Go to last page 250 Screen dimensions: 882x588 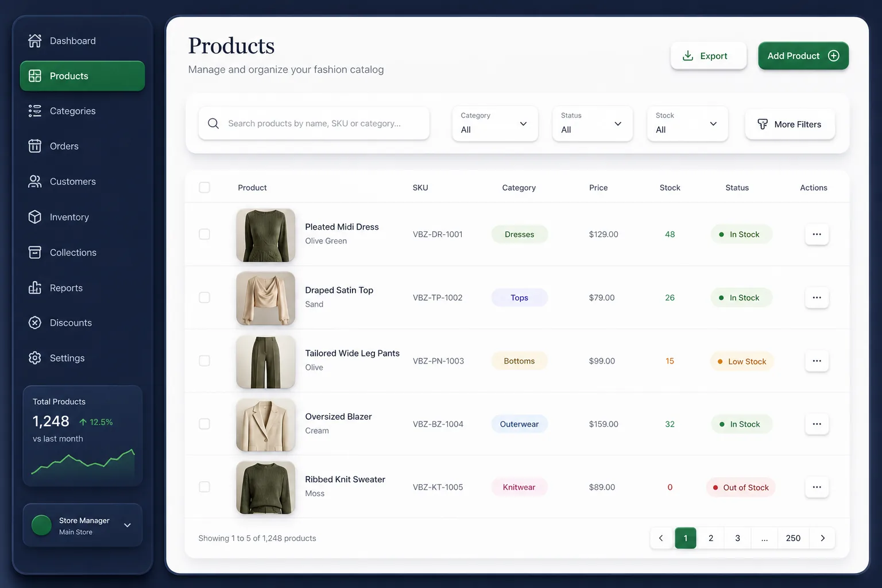[x=793, y=538]
